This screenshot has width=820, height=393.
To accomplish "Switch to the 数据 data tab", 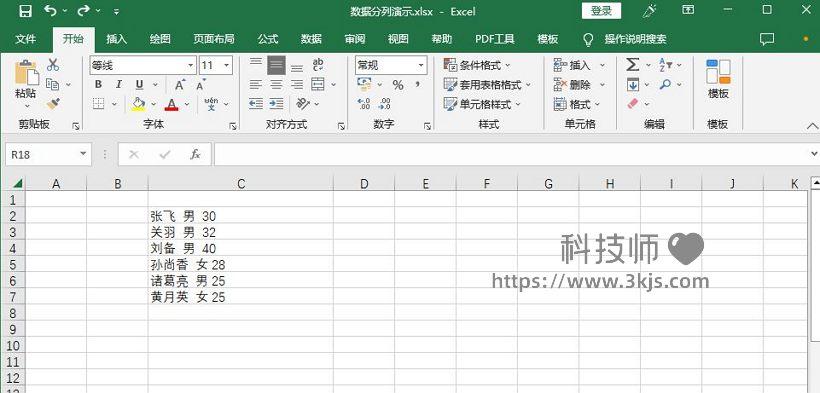I will pos(311,39).
